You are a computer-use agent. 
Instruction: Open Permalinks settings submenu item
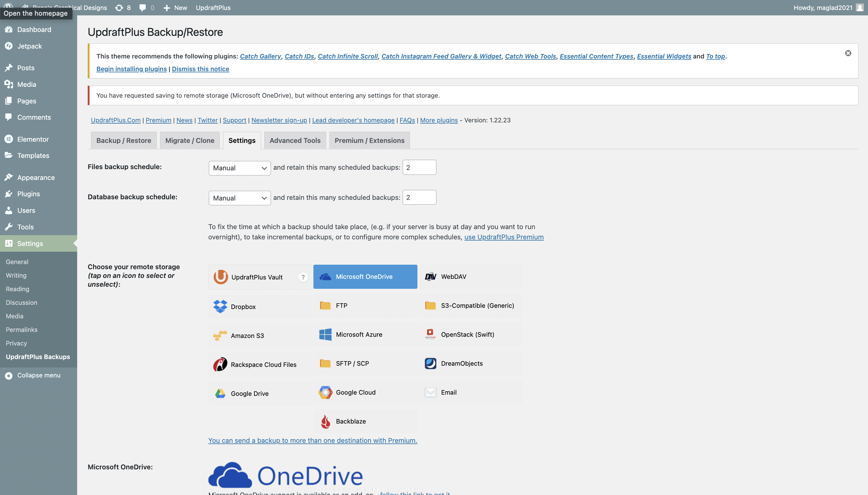(x=21, y=329)
